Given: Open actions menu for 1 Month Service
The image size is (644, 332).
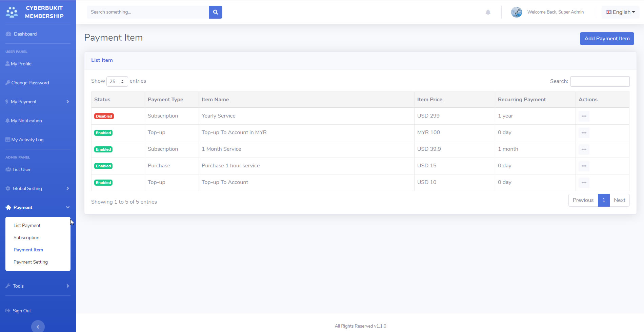Looking at the screenshot, I should pos(584,149).
